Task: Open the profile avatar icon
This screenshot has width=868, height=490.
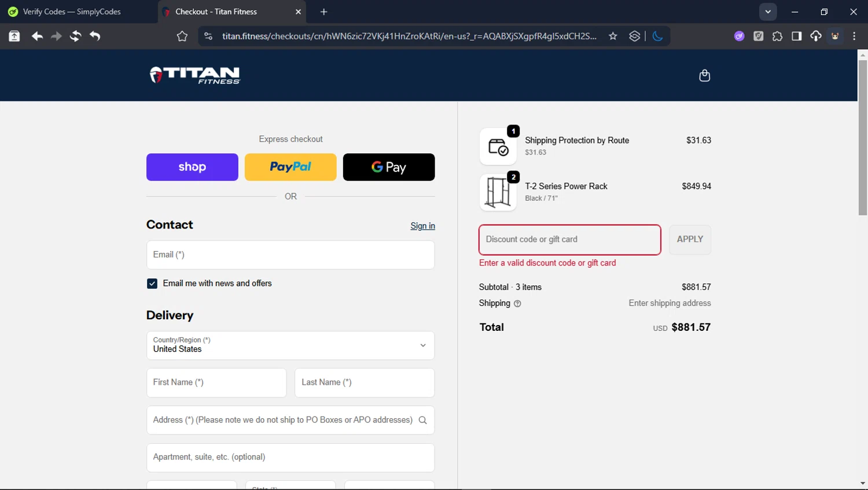Action: 835,36
